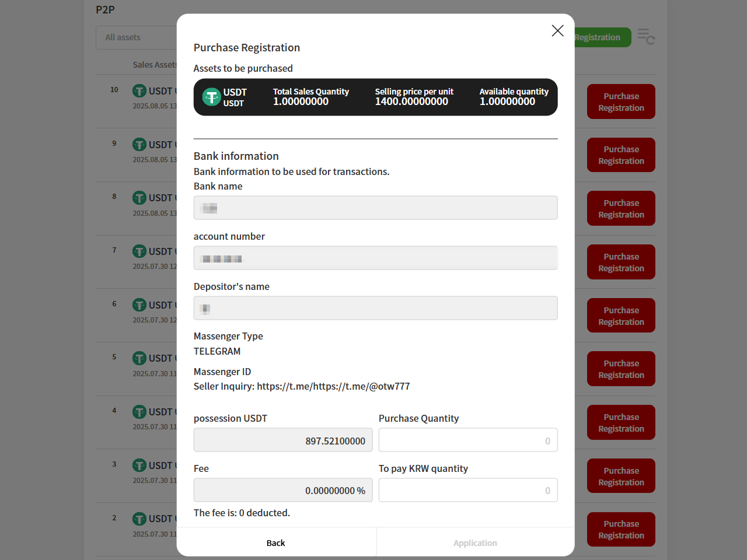Open the All assets dropdown
Screen dimensions: 747x560
click(x=137, y=37)
